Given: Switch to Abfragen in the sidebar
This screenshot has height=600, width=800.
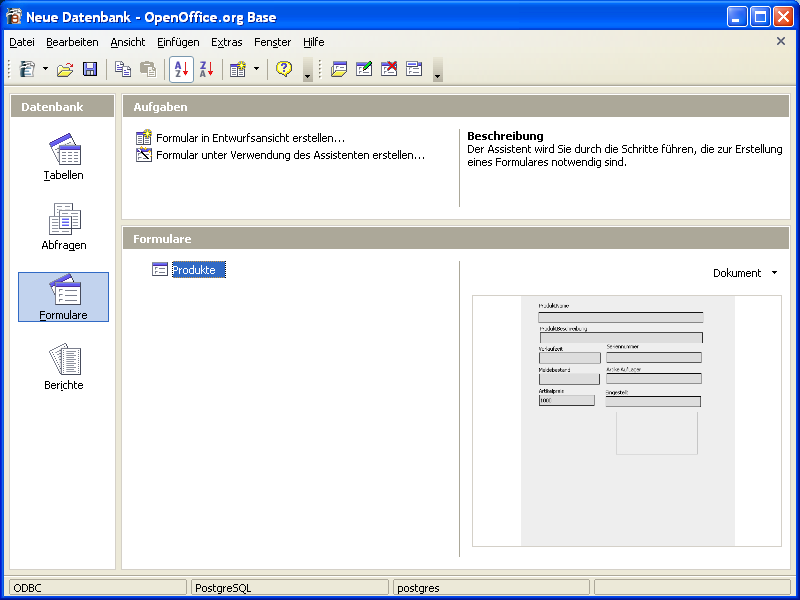Looking at the screenshot, I should click(x=64, y=226).
